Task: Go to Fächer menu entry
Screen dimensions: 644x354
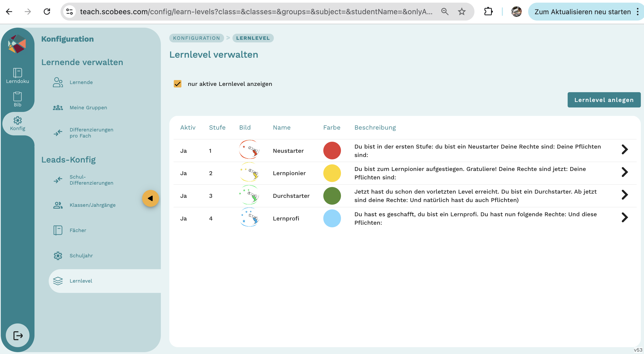Action: tap(78, 230)
